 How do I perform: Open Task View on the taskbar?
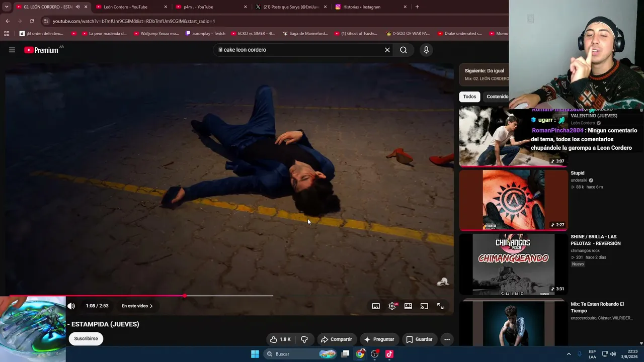pyautogui.click(x=345, y=354)
